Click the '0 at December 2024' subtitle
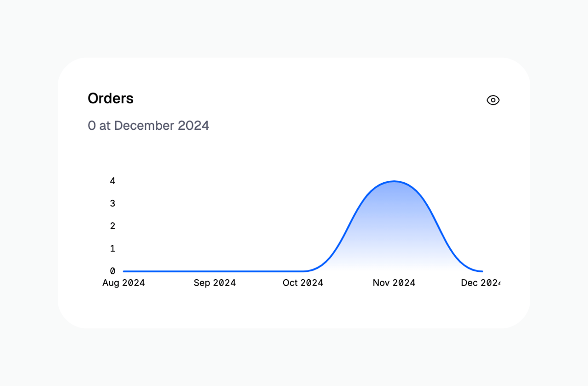Image resolution: width=588 pixels, height=386 pixels. coord(148,125)
